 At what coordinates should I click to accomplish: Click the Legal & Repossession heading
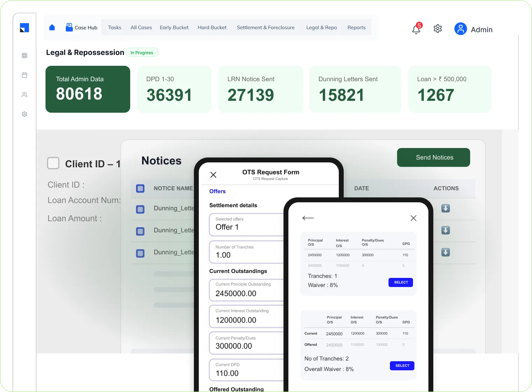point(85,52)
